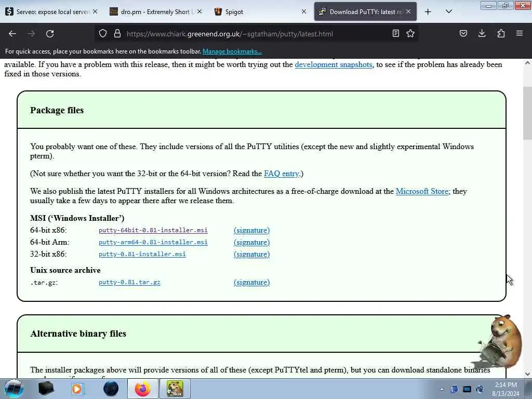List all tabs dropdown arrow
The height and width of the screenshot is (399, 532).
(449, 12)
